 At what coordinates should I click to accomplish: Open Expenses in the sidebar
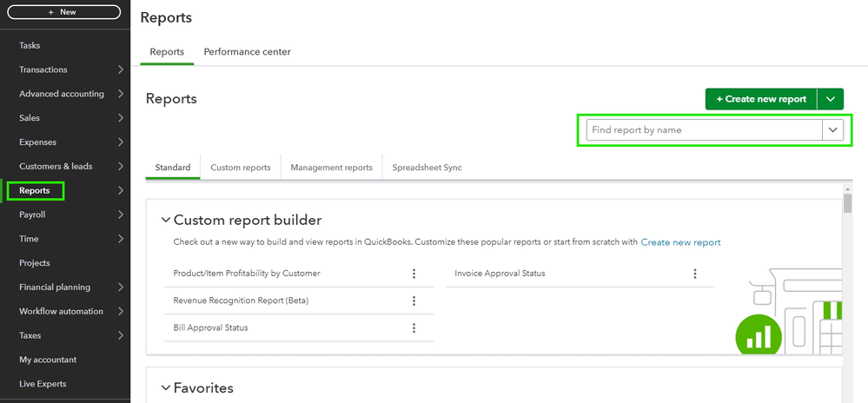(37, 142)
